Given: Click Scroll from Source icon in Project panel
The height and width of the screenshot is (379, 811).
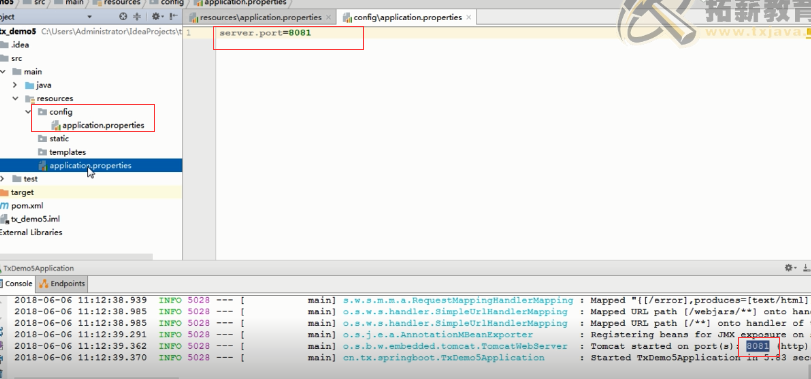Looking at the screenshot, I should click(123, 17).
